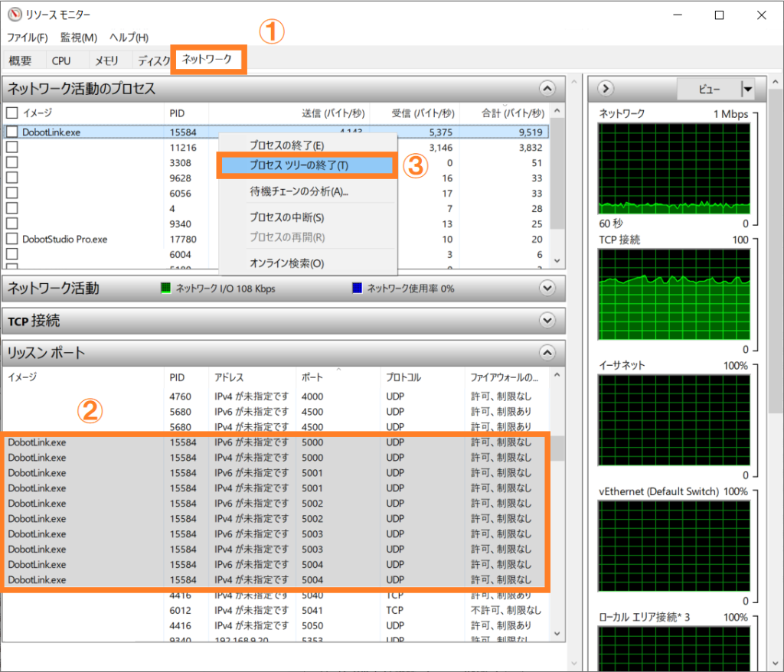This screenshot has height=672, width=784.
Task: Sort by 受信 (バイト/秒) column header
Action: (x=414, y=113)
